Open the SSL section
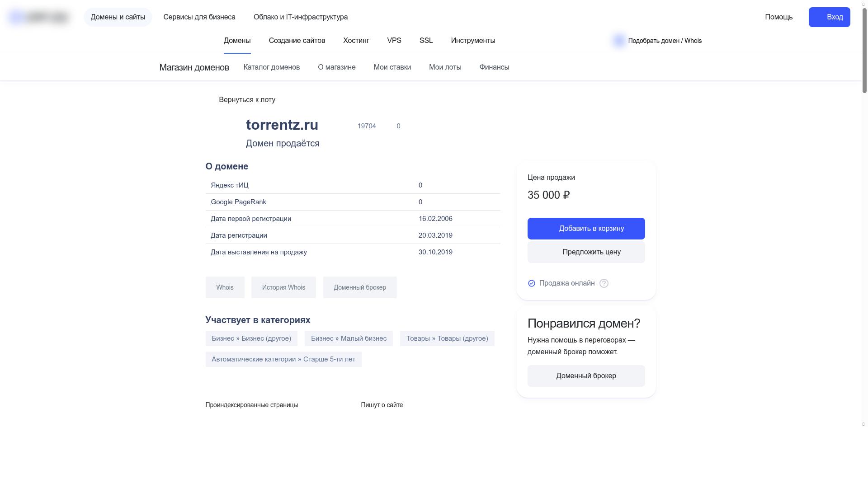868x488 pixels. tap(425, 40)
